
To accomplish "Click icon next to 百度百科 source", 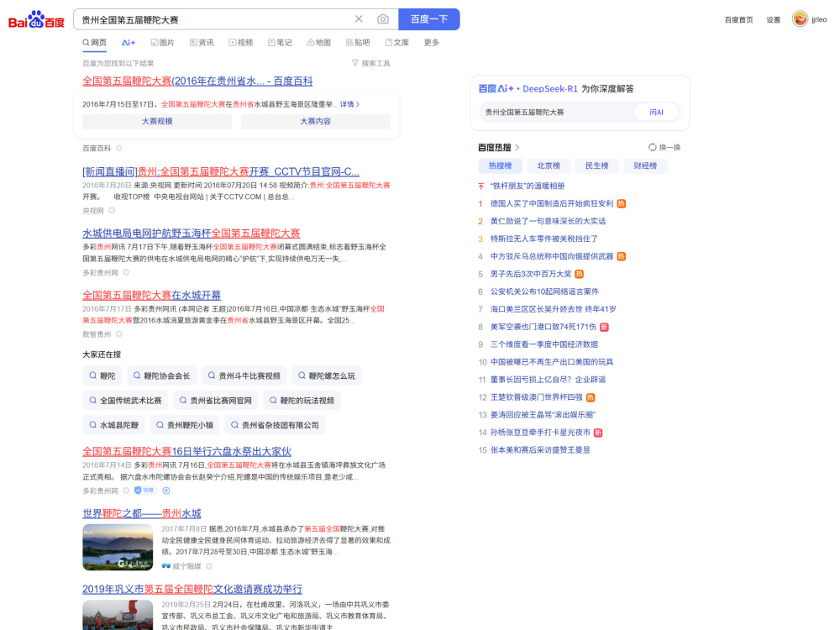I will (x=119, y=149).
